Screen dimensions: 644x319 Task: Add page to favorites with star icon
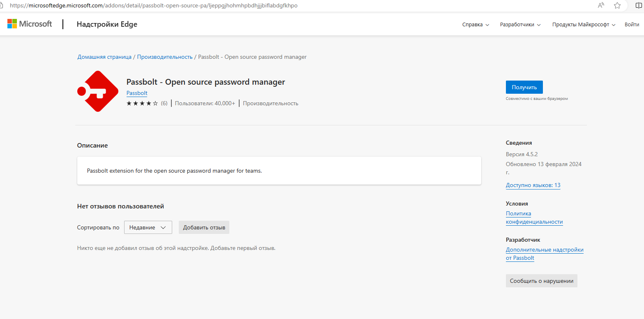617,5
